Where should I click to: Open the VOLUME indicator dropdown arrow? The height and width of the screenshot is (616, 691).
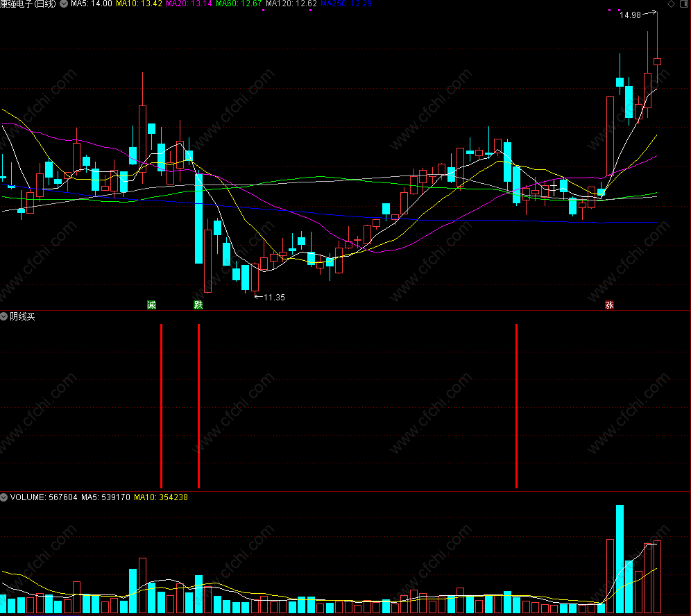[4, 497]
